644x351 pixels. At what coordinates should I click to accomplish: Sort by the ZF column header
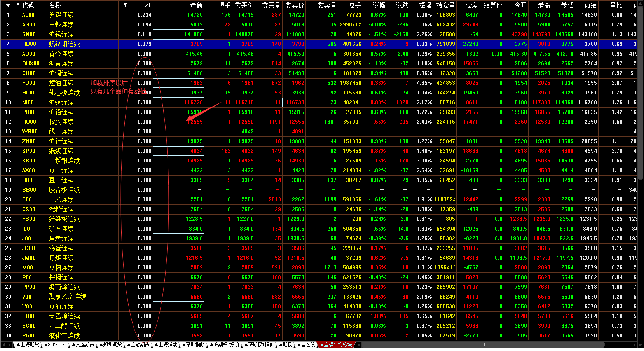pos(148,5)
